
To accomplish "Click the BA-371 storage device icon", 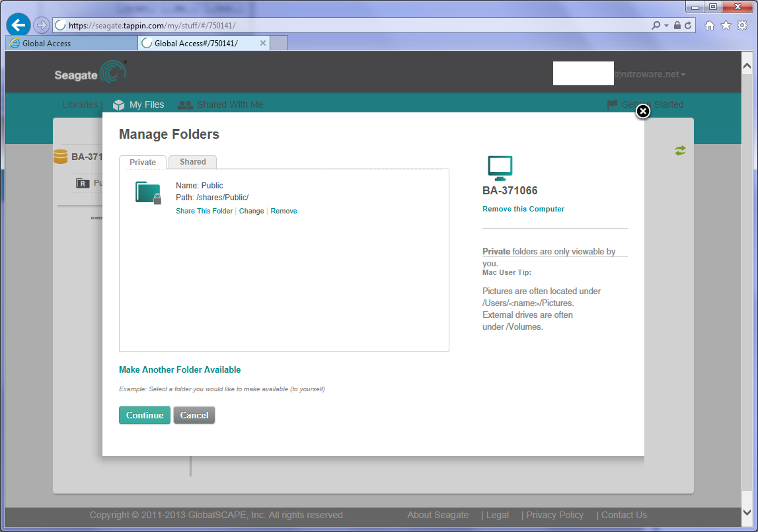I will pyautogui.click(x=60, y=156).
